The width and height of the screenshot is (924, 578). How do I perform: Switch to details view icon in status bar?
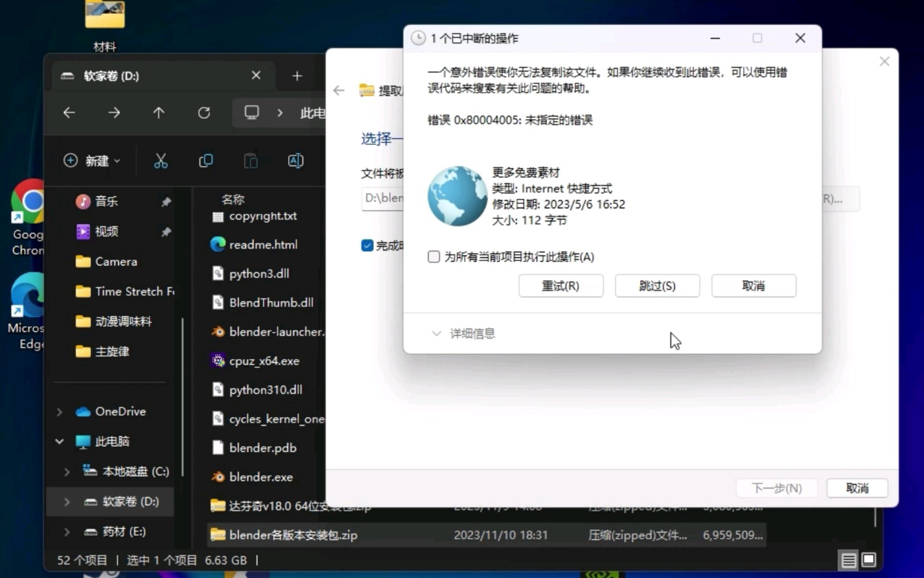(848, 560)
